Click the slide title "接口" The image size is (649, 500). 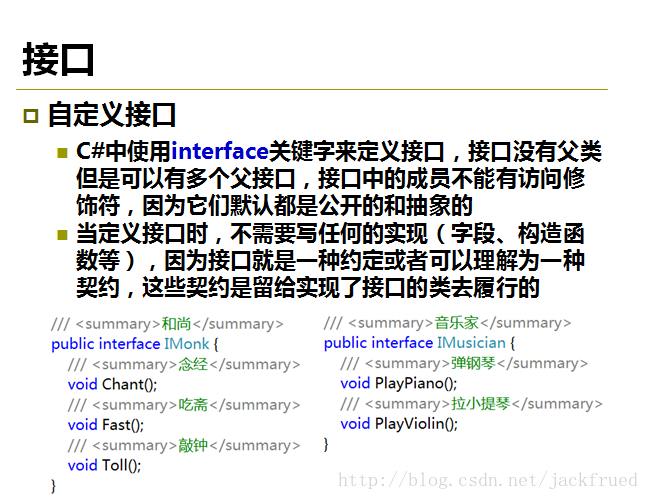(x=58, y=60)
